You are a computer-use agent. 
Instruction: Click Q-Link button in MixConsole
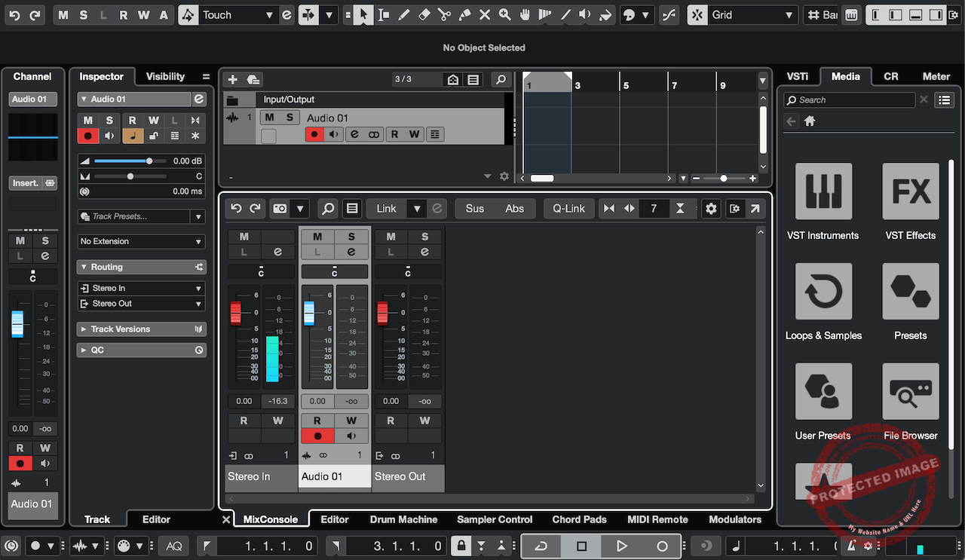click(569, 209)
